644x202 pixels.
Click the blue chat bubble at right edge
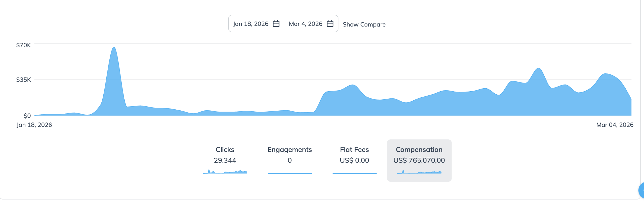[x=641, y=190]
